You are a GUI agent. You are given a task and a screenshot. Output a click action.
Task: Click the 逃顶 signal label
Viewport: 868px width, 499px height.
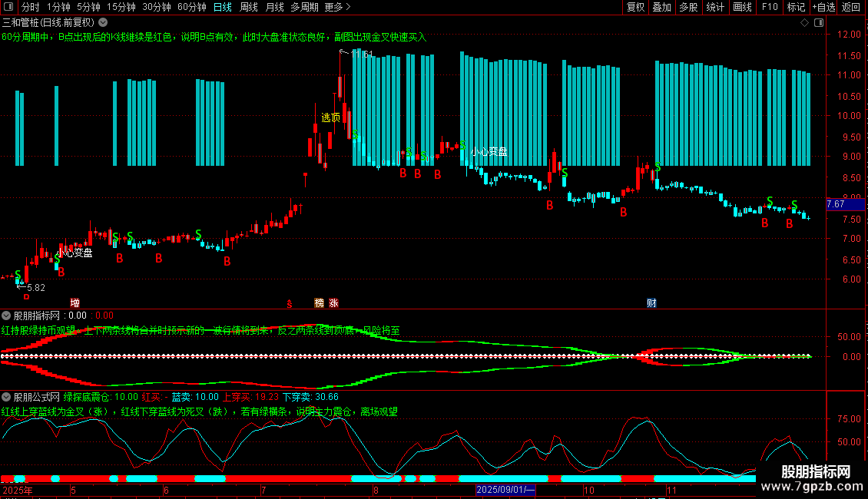(330, 117)
